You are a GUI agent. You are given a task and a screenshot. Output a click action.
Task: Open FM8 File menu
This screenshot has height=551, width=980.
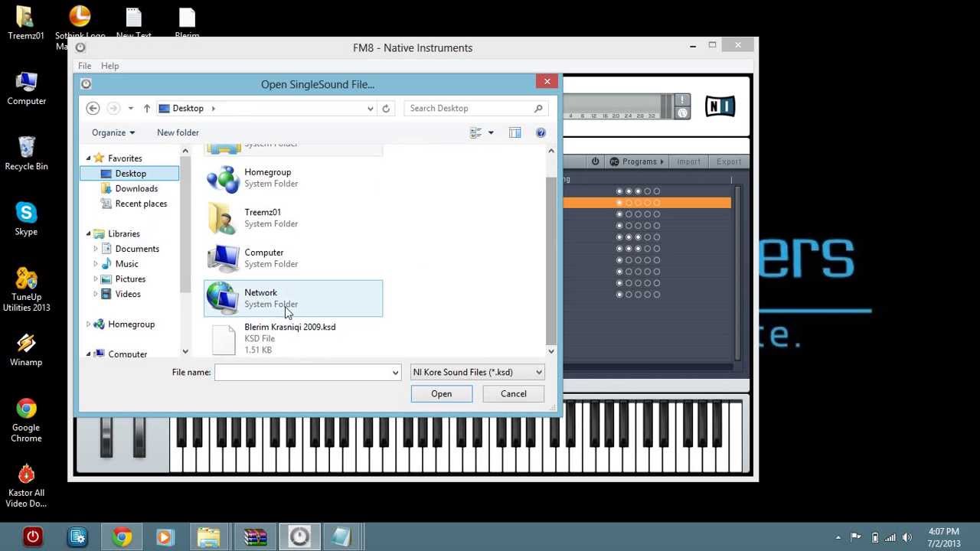[x=84, y=66]
